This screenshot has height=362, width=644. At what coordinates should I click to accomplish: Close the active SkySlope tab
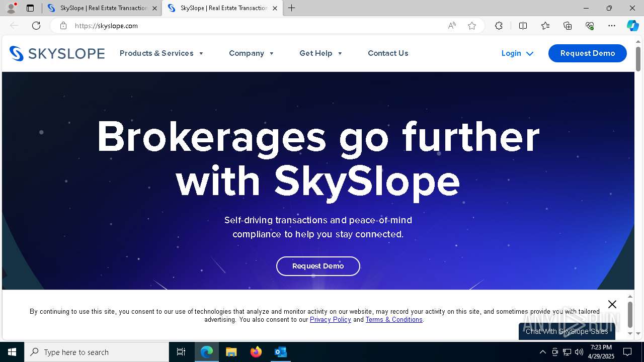tap(275, 8)
